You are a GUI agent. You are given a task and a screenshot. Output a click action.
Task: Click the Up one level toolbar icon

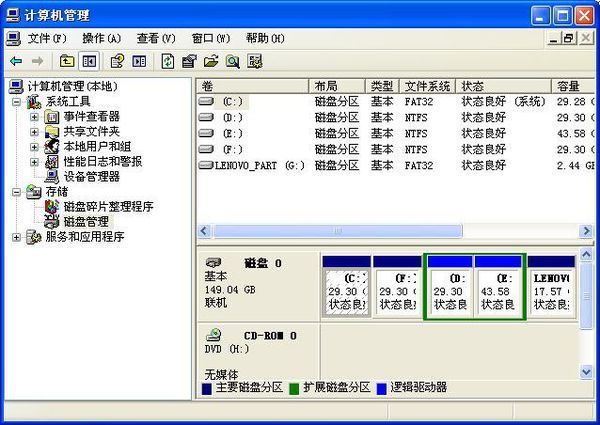(x=67, y=61)
